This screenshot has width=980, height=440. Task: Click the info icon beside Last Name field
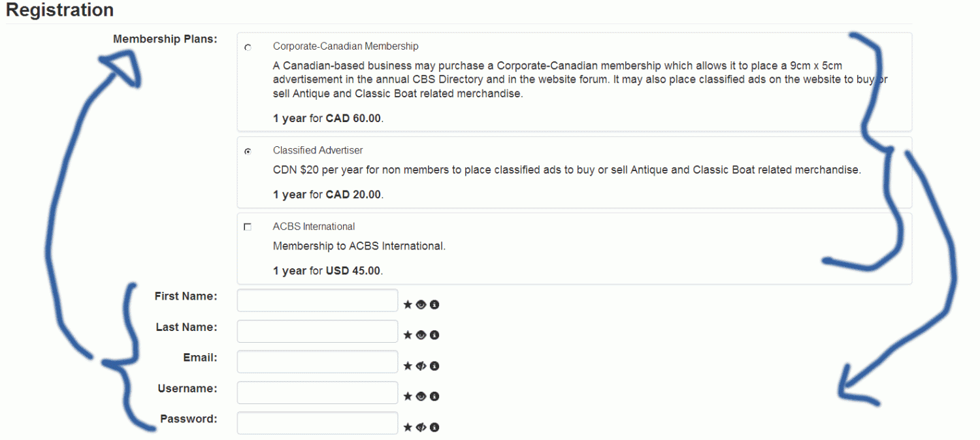pyautogui.click(x=434, y=335)
